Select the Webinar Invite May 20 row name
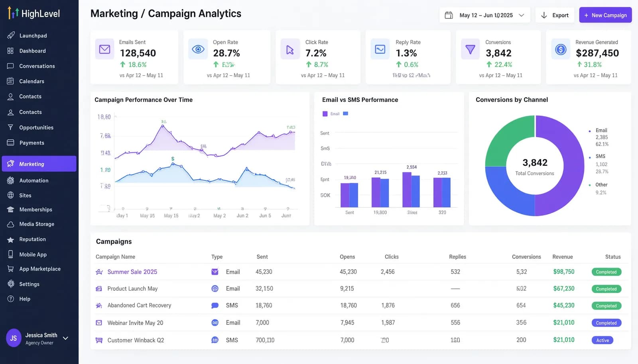 pyautogui.click(x=135, y=323)
